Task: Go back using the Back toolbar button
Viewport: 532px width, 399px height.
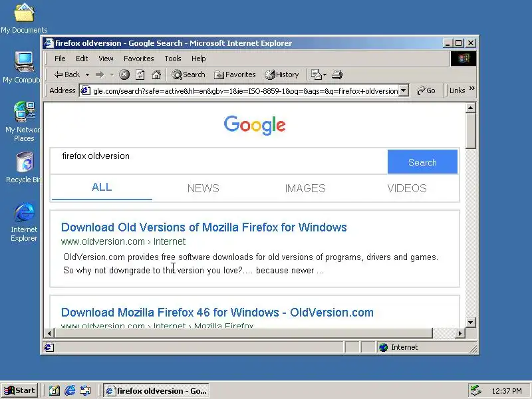Action: click(x=67, y=74)
